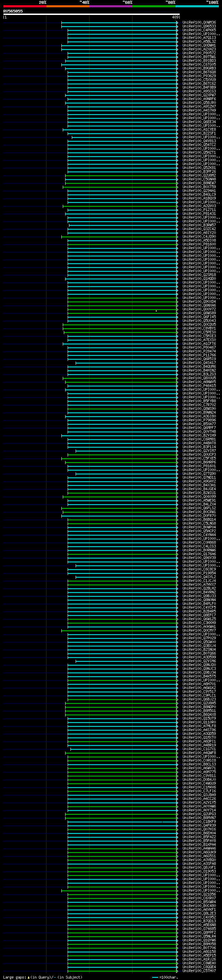The image size is (222, 980).
Task: Click the shorter alignment bar of UniRef100_Q4S417
Action: (127, 363)
